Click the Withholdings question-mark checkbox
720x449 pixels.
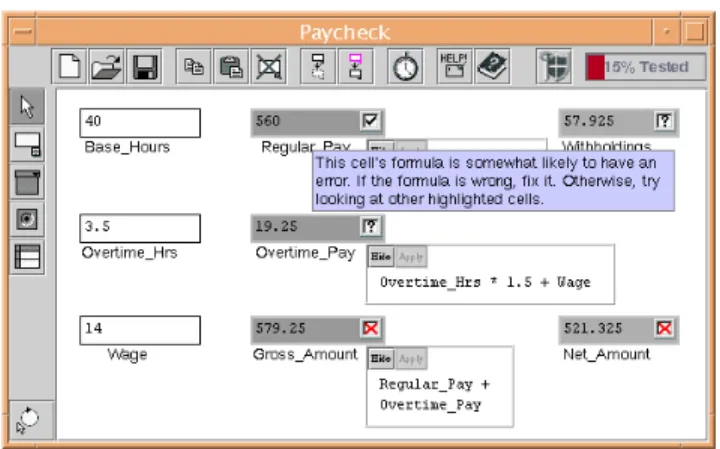pyautogui.click(x=664, y=121)
